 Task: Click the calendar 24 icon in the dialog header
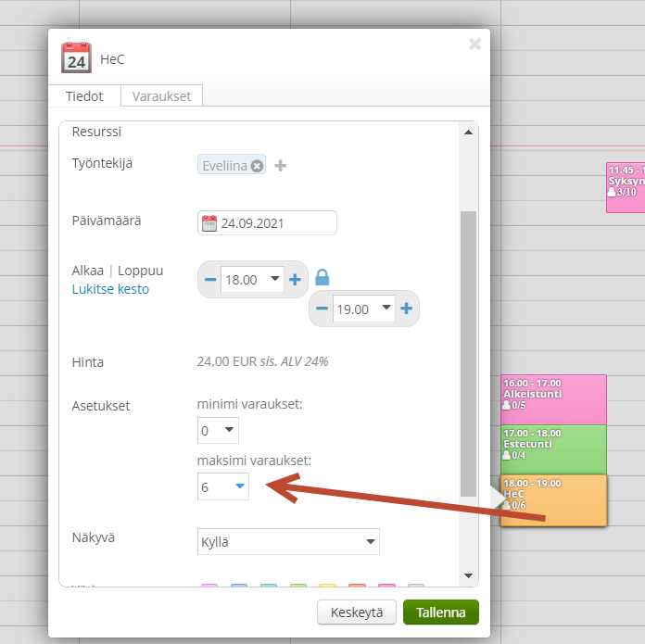[76, 57]
